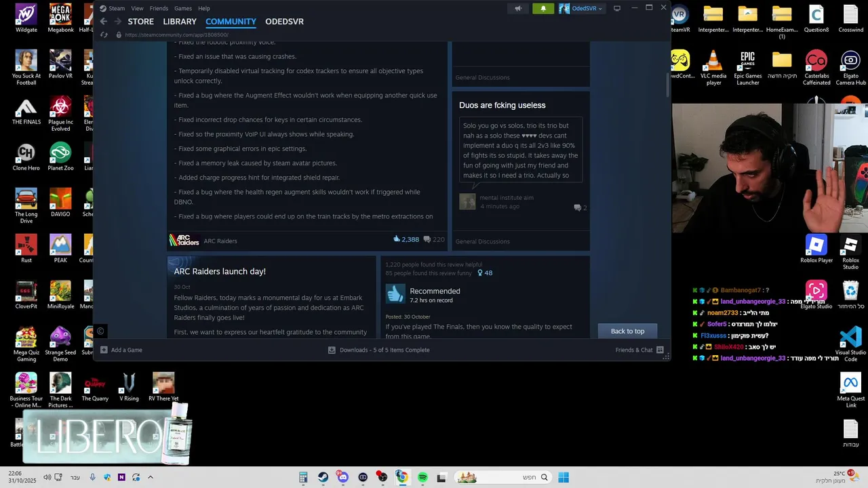Open the Games menu

point(183,8)
